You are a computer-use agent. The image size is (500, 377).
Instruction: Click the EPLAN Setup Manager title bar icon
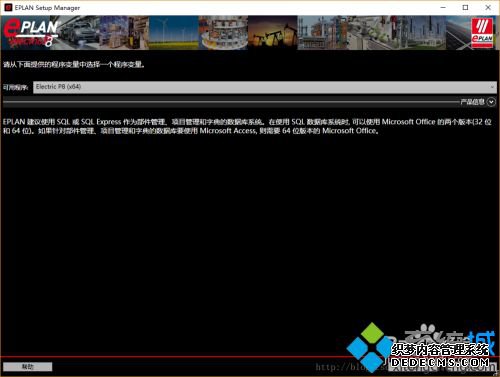click(8, 7)
